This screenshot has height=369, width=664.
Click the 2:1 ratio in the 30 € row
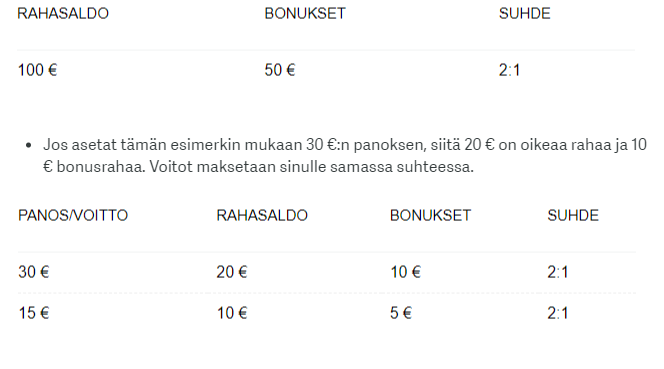pos(558,272)
